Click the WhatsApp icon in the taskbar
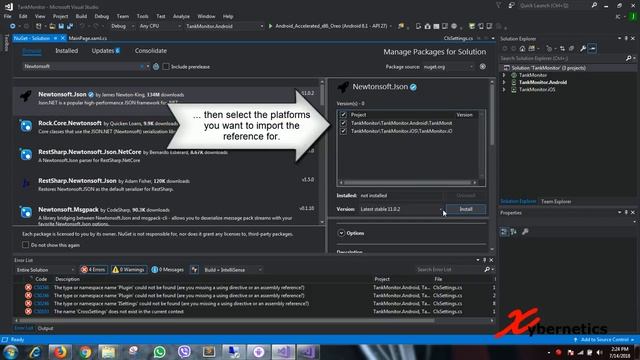 coord(160,352)
